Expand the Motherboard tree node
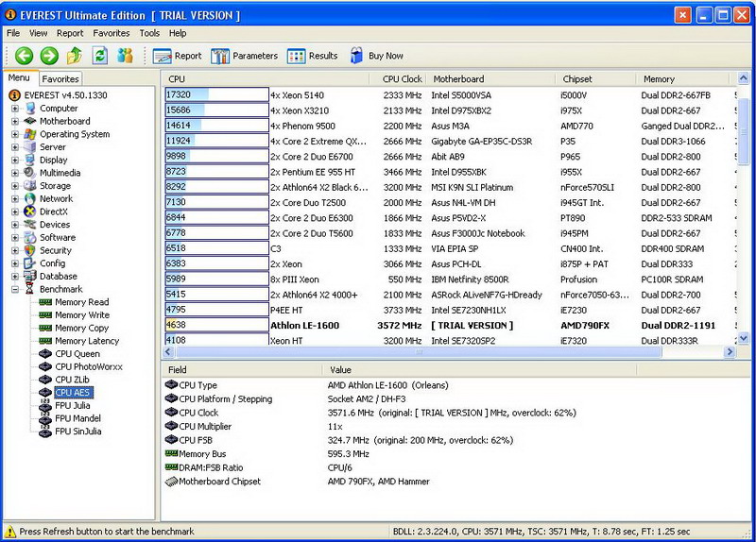The height and width of the screenshot is (542, 756). (15, 122)
